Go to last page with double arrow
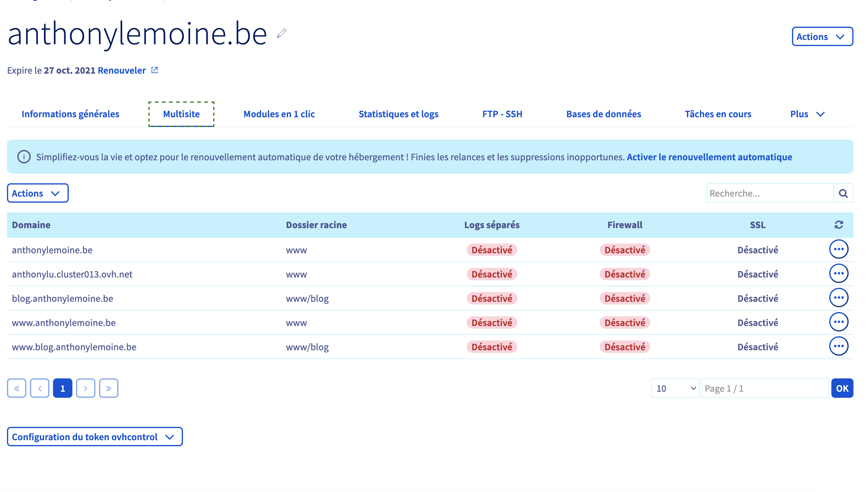This screenshot has height=492, width=868. click(108, 388)
